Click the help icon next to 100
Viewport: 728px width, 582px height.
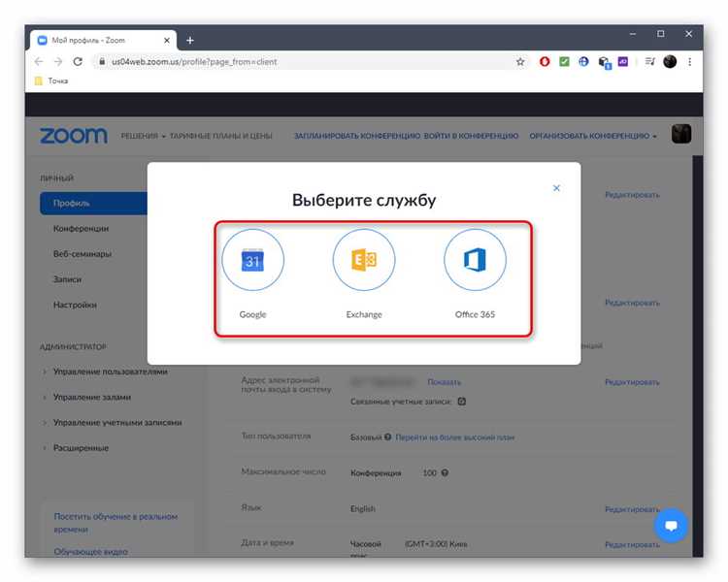[445, 472]
